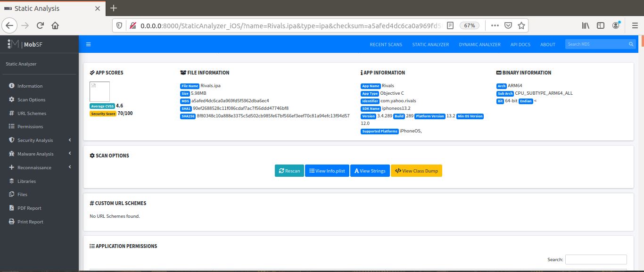The image size is (644, 272).
Task: Click View Class Dump button
Action: (416, 171)
